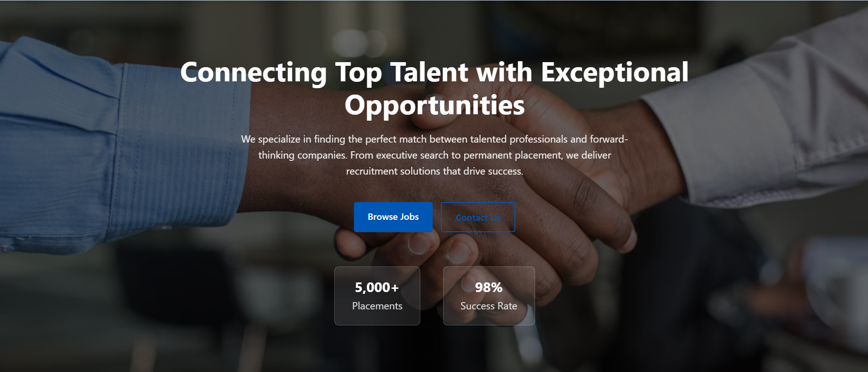
Task: Click the word "Opportunities" in the headline
Action: coord(434,105)
